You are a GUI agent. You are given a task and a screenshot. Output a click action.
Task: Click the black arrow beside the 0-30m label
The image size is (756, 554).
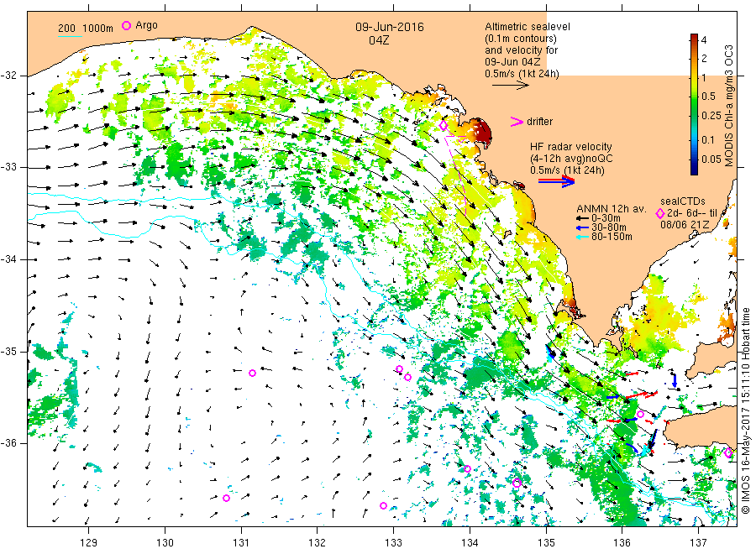(x=583, y=218)
